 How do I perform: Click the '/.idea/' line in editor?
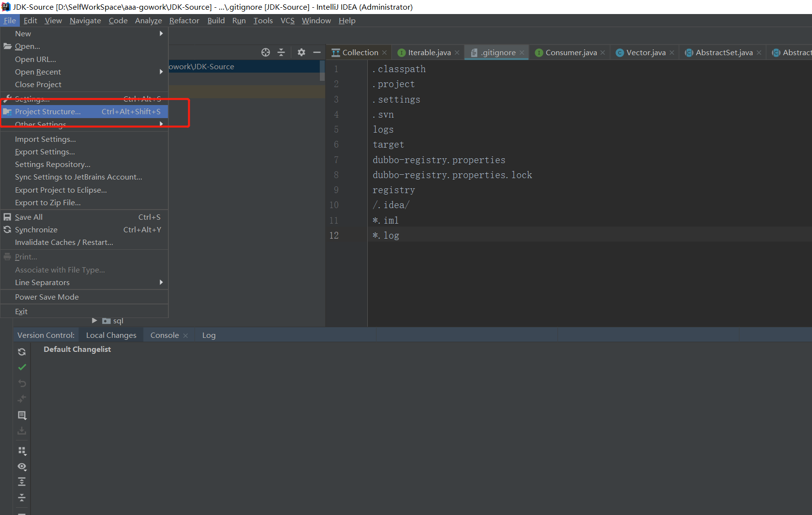[x=391, y=205]
